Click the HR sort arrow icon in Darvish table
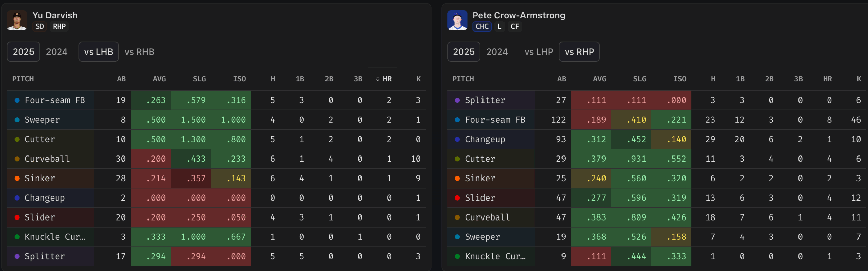This screenshot has width=868, height=271. (x=378, y=79)
